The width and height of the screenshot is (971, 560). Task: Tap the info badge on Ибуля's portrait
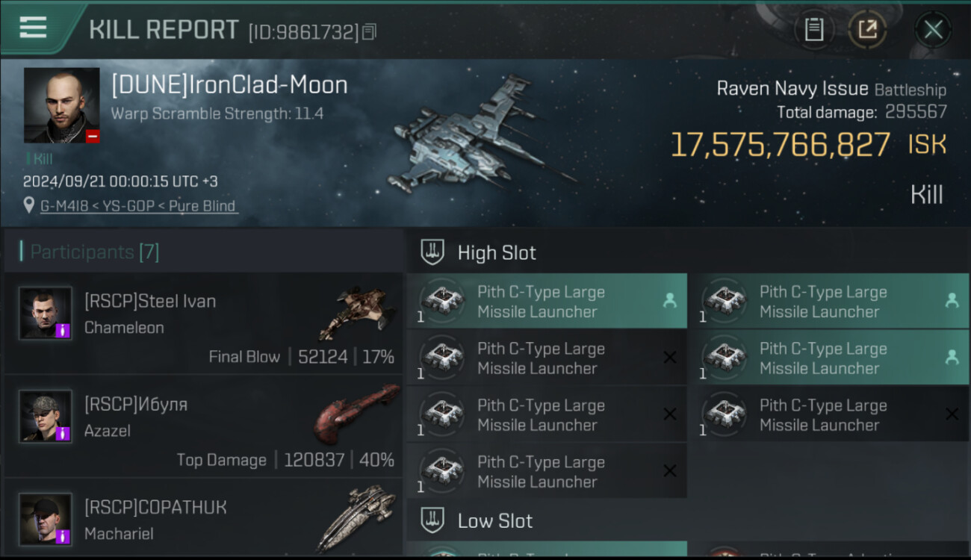[x=63, y=433]
